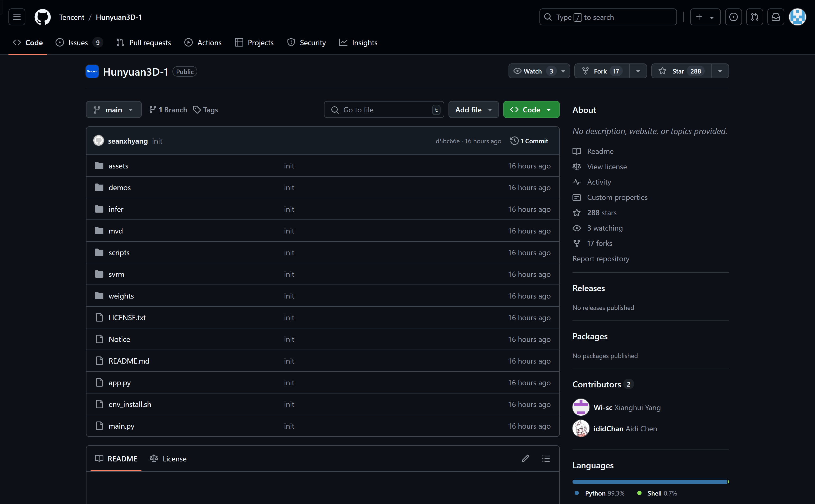Select the README tab below files
The width and height of the screenshot is (815, 504).
(x=116, y=459)
